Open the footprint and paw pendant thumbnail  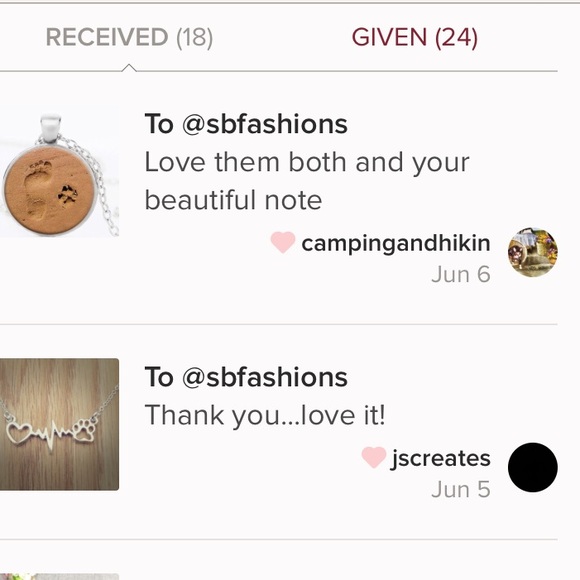coord(59,172)
